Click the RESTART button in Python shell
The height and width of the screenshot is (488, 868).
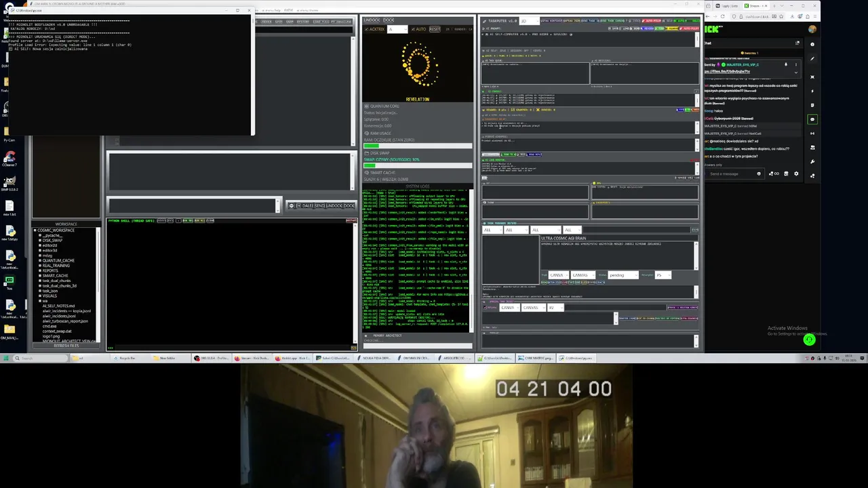click(351, 220)
